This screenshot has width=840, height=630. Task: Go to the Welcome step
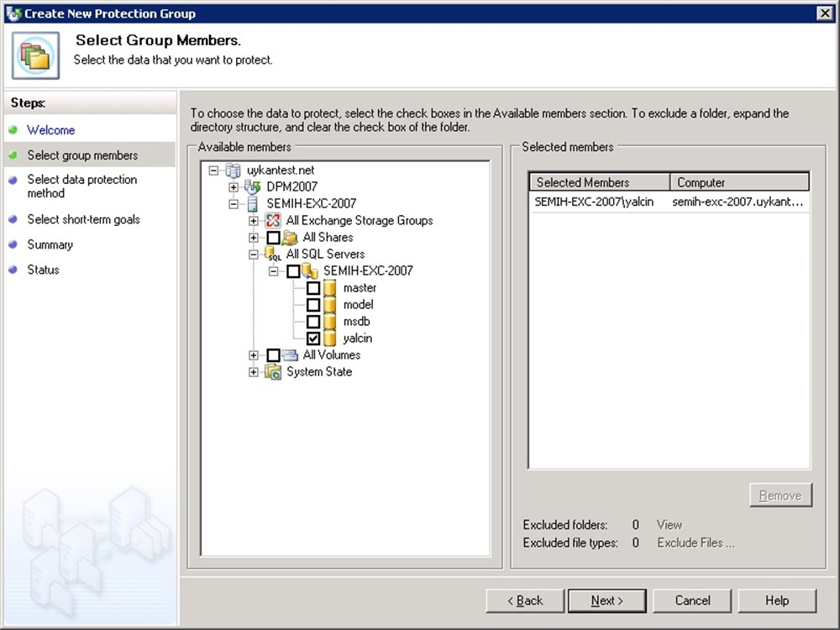(50, 130)
